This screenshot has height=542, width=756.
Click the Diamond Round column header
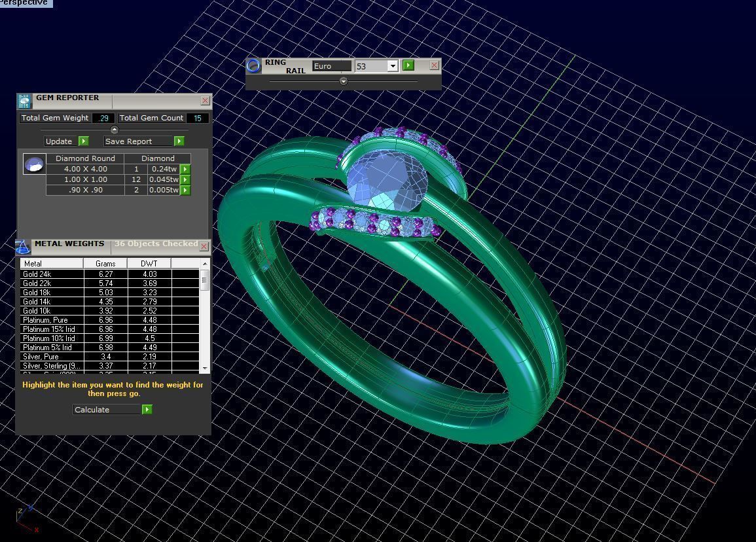coord(85,158)
